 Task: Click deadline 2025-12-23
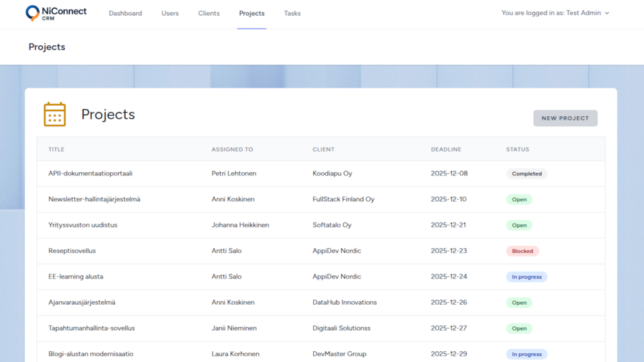pyautogui.click(x=449, y=251)
